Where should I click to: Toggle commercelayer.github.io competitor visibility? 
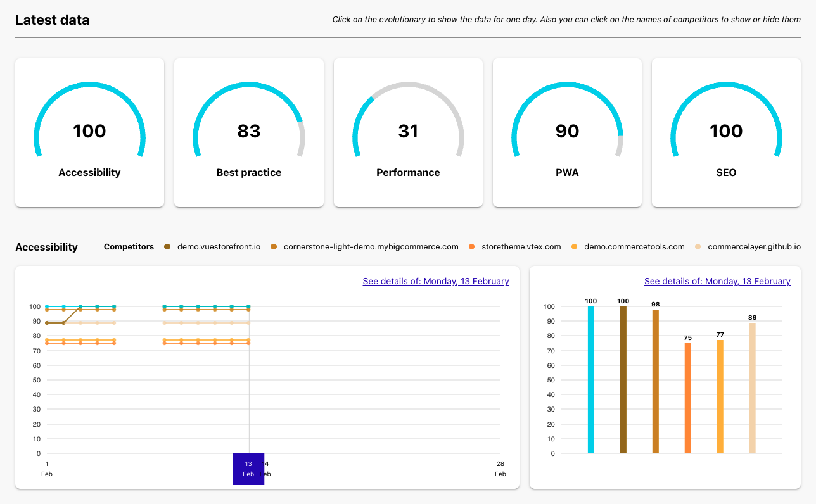point(748,247)
